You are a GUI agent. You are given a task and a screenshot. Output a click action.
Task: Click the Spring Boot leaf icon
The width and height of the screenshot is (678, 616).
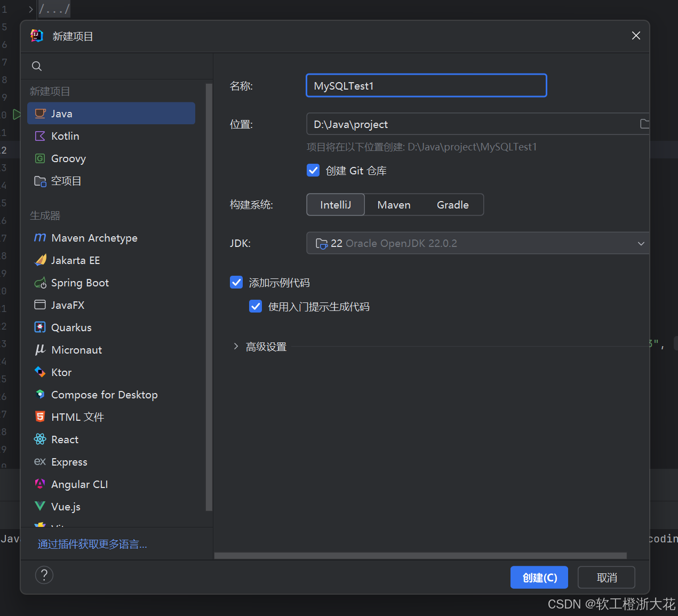[40, 283]
